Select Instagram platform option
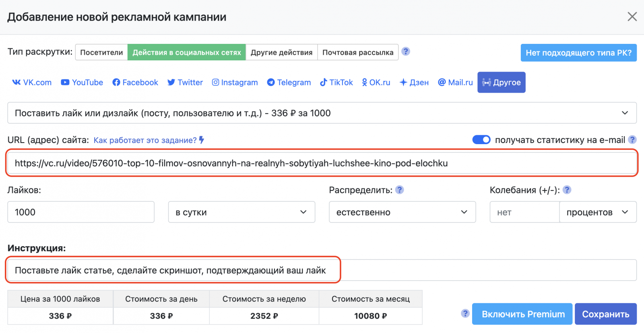Image resolution: width=644 pixels, height=333 pixels. click(x=235, y=83)
